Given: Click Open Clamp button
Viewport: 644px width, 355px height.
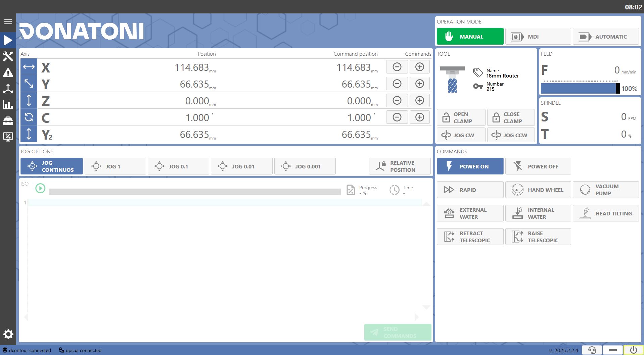Looking at the screenshot, I should tap(461, 117).
